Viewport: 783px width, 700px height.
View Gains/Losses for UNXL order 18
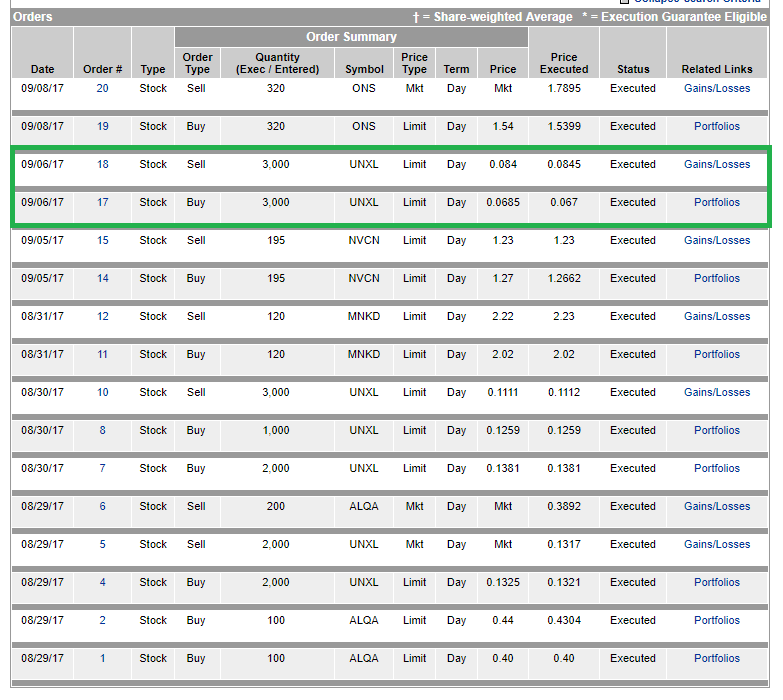[716, 164]
